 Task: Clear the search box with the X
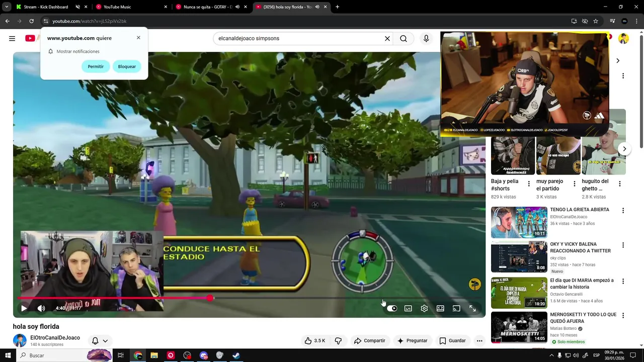click(x=387, y=38)
